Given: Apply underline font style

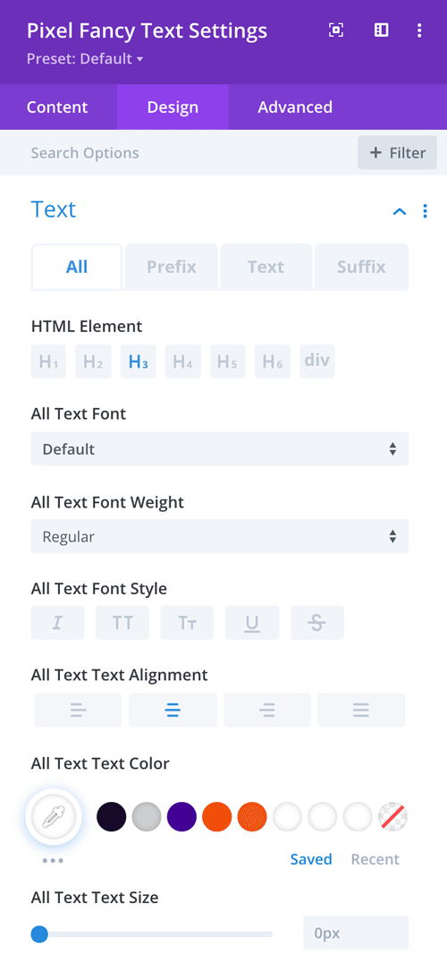Looking at the screenshot, I should point(252,623).
